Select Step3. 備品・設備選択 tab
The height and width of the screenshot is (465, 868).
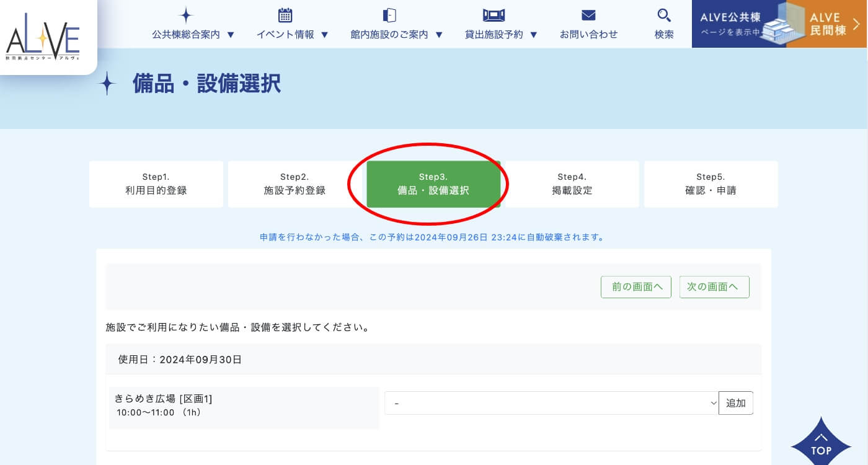tap(433, 184)
